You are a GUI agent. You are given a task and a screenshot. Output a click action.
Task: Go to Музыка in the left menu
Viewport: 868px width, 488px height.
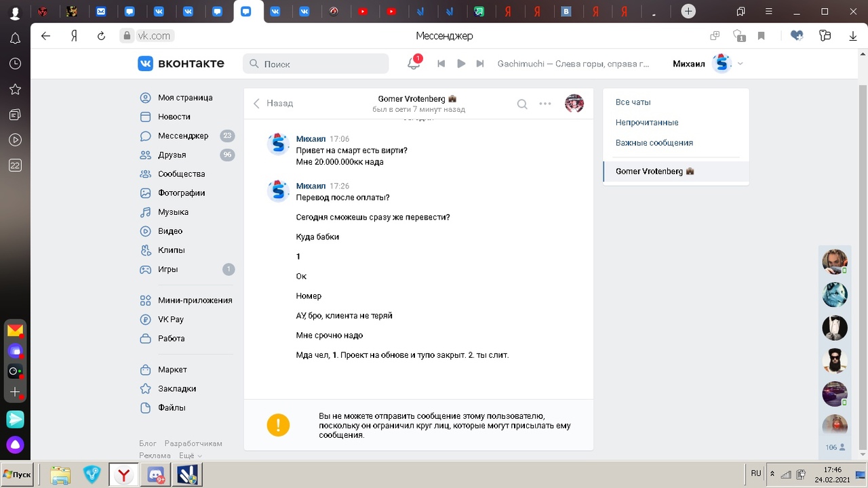point(173,212)
